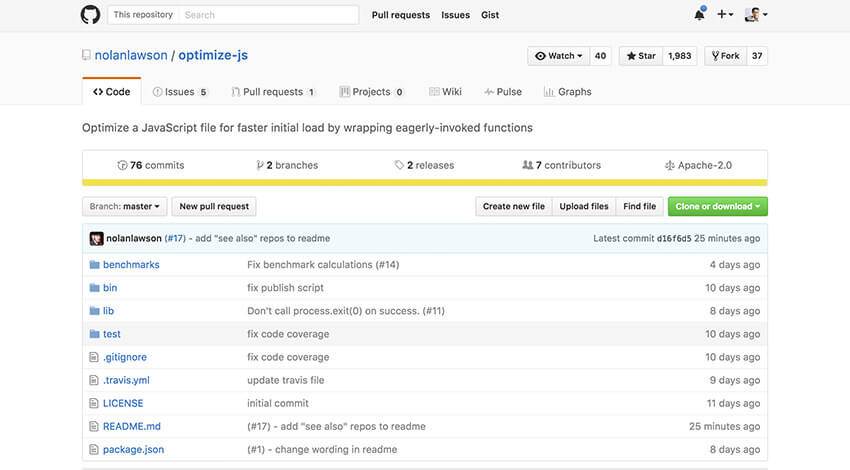The width and height of the screenshot is (850, 470).
Task: Open the bin folder
Action: [x=110, y=288]
